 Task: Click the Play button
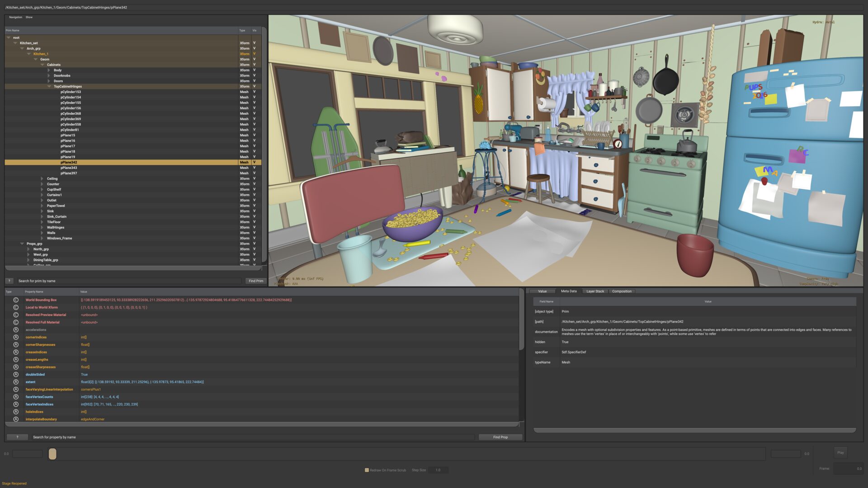coord(840,453)
